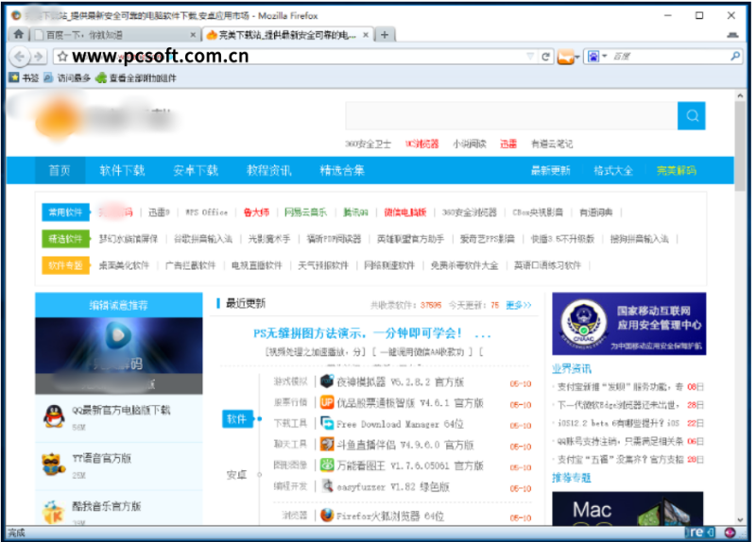Click the QQ penguin icon
Viewport: 756px width, 542px height.
pos(54,416)
